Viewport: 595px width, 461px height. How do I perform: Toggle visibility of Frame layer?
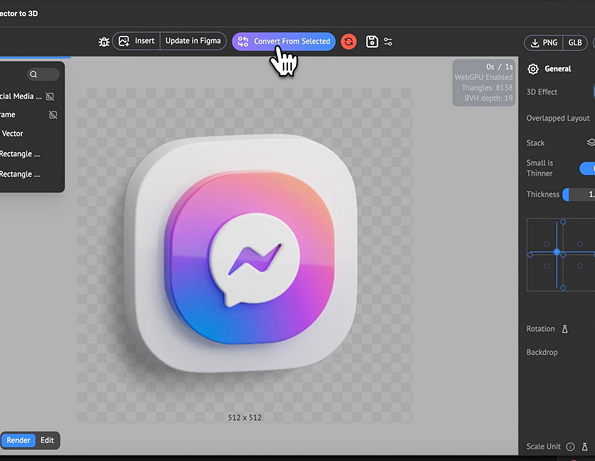click(53, 115)
